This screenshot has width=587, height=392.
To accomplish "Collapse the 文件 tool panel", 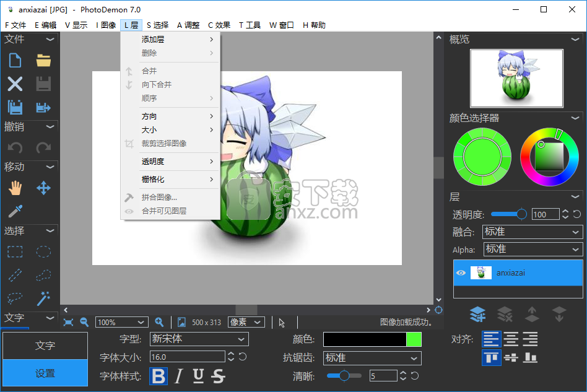I will coord(50,39).
